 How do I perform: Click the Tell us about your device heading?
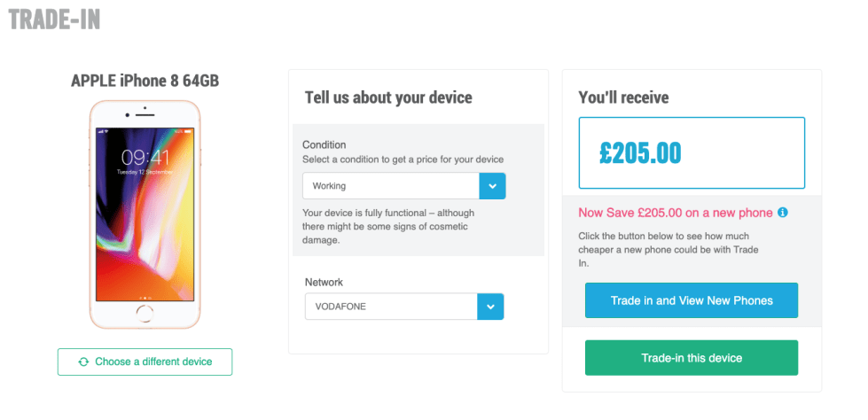388,97
